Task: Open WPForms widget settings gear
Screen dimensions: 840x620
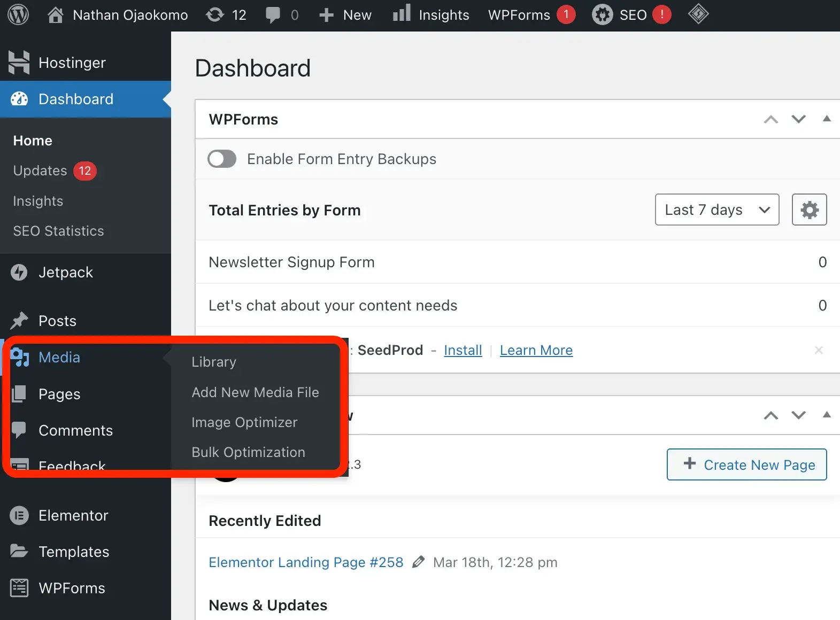Action: click(x=809, y=210)
